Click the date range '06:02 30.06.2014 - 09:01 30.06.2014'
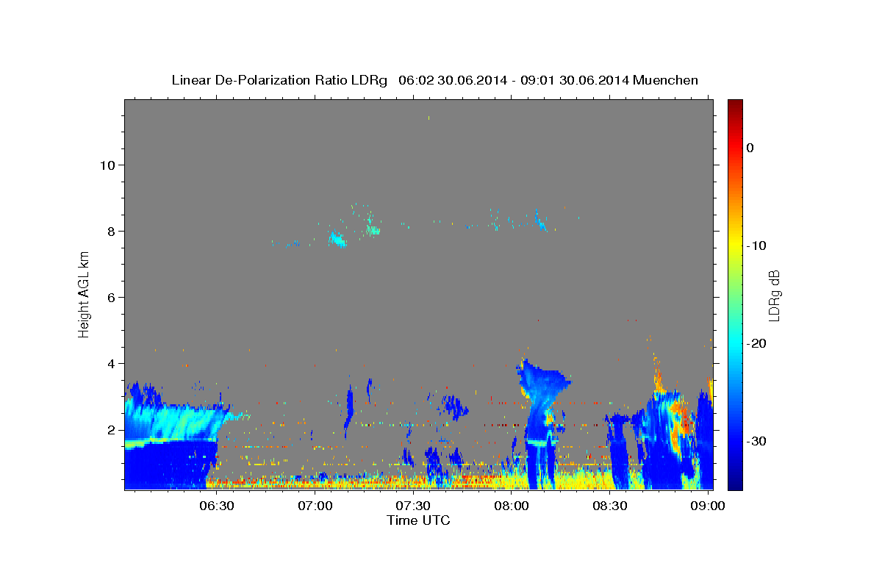 (x=513, y=80)
